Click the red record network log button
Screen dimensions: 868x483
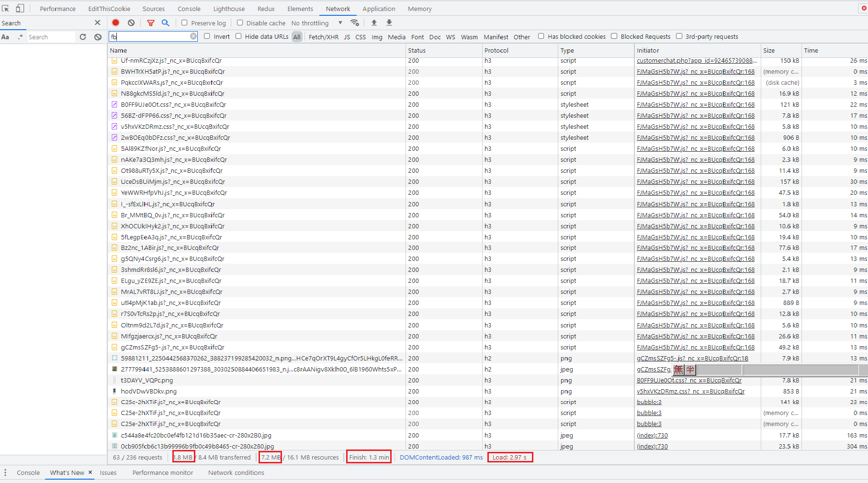(x=115, y=22)
